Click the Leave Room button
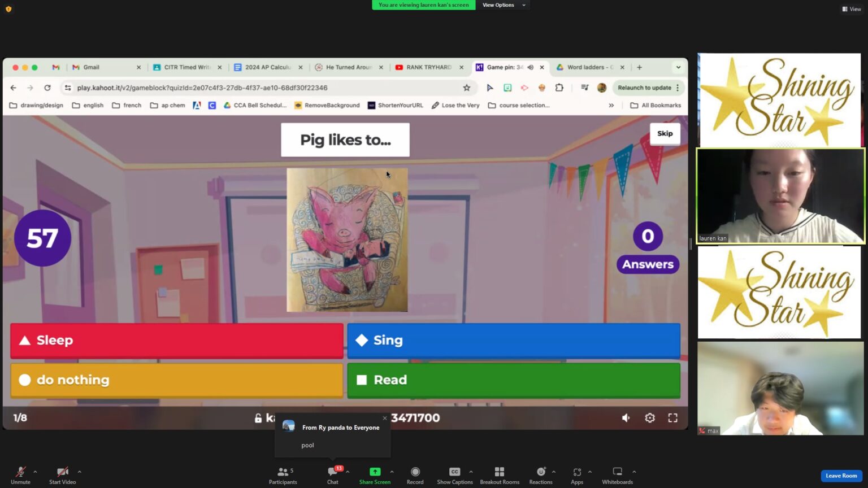 coord(841,476)
